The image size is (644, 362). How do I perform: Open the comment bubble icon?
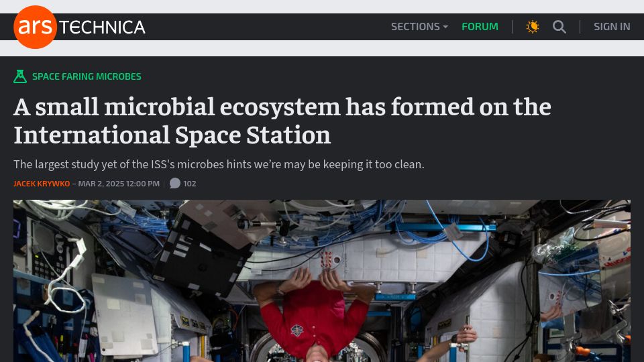[175, 183]
